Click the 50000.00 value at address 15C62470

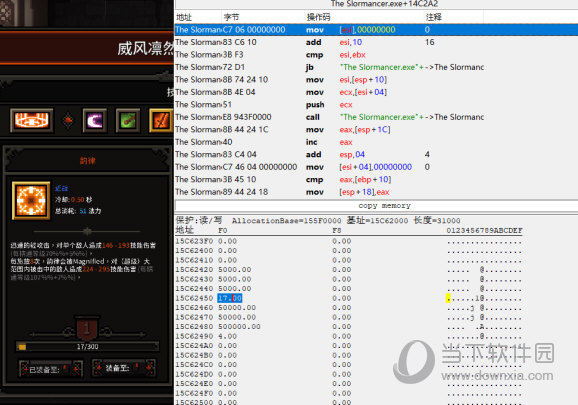[x=237, y=317]
